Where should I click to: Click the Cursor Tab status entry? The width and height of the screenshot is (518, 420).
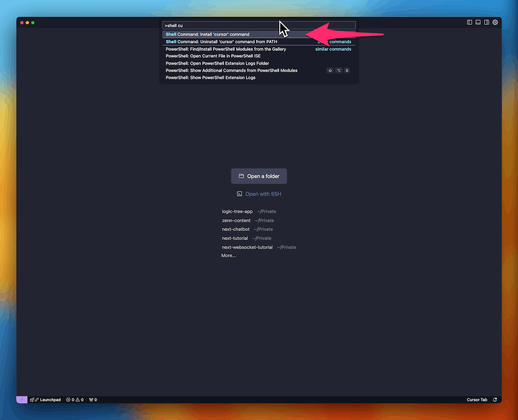pyautogui.click(x=477, y=399)
